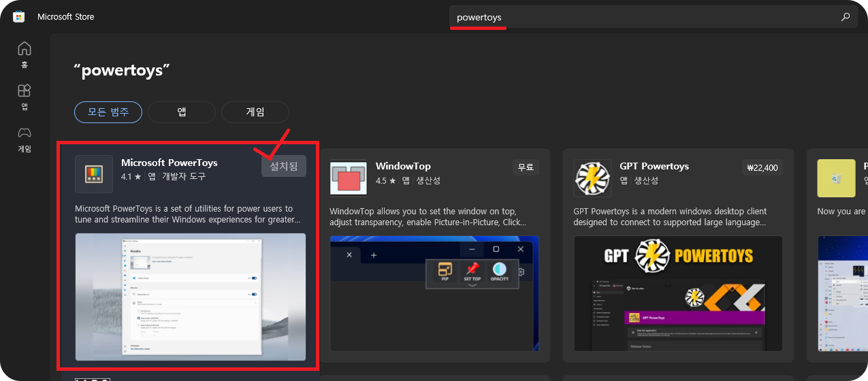Click the Microsoft PowerToys description text
The height and width of the screenshot is (381, 868).
pos(187,214)
